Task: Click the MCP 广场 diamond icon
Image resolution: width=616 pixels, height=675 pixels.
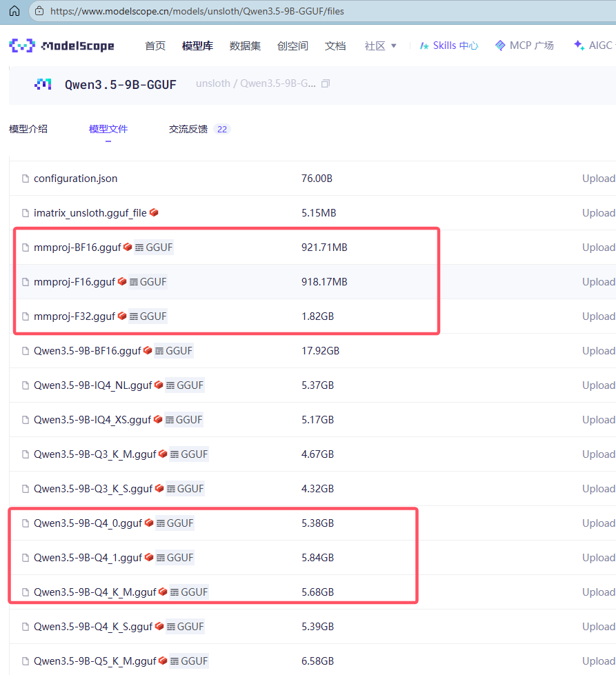Action: pyautogui.click(x=500, y=46)
